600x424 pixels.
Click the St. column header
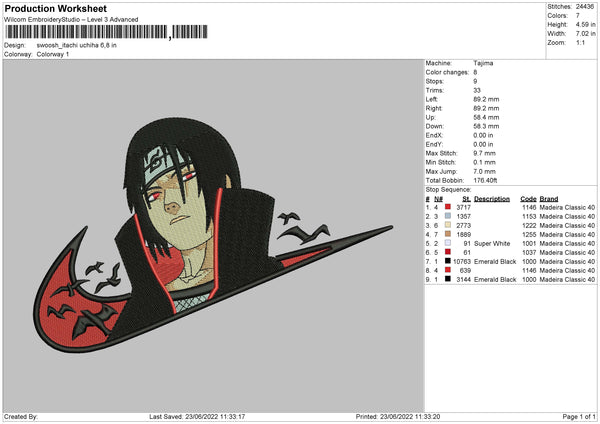[466, 199]
